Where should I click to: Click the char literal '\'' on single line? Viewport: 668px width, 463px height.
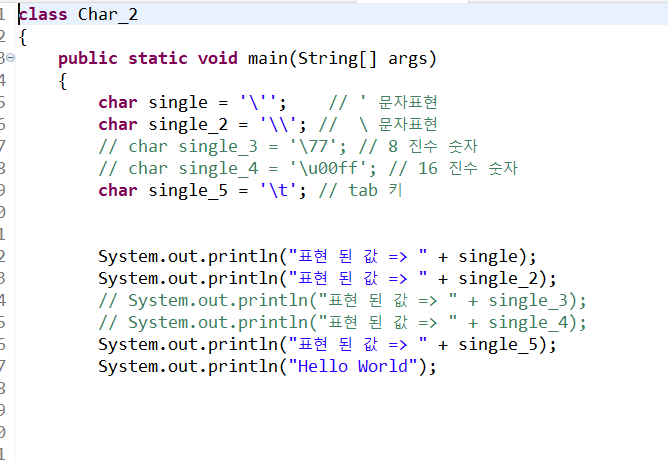point(258,103)
